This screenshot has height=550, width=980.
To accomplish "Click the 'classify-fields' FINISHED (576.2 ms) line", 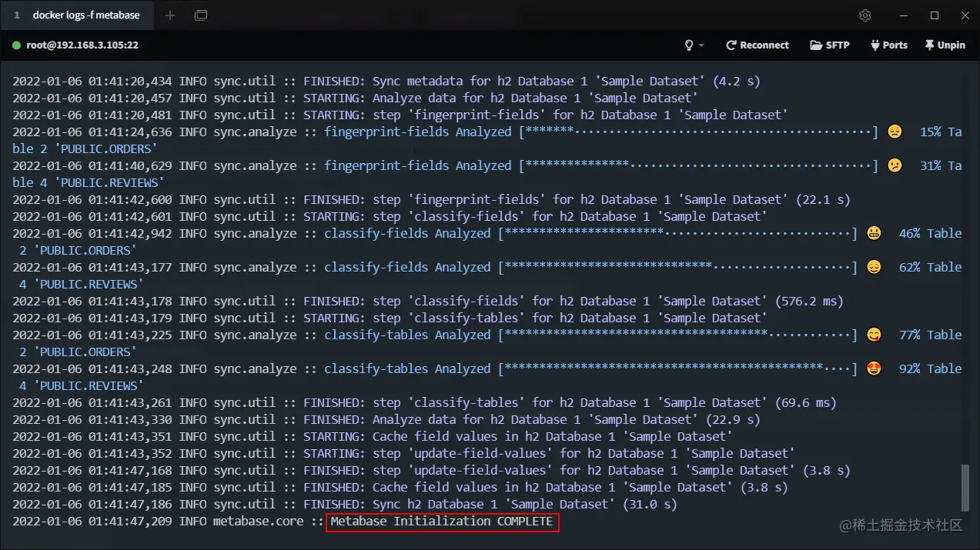I will tap(428, 301).
